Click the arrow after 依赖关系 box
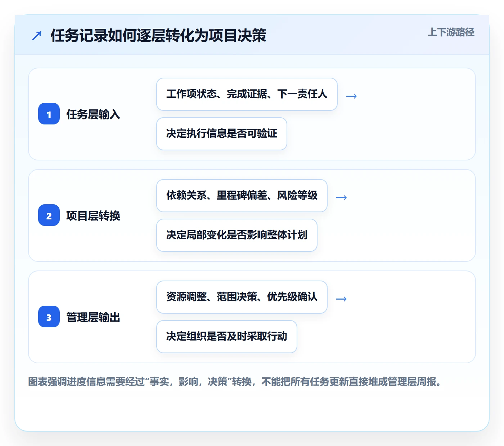Viewport: 504px width, 446px height. coord(341,197)
